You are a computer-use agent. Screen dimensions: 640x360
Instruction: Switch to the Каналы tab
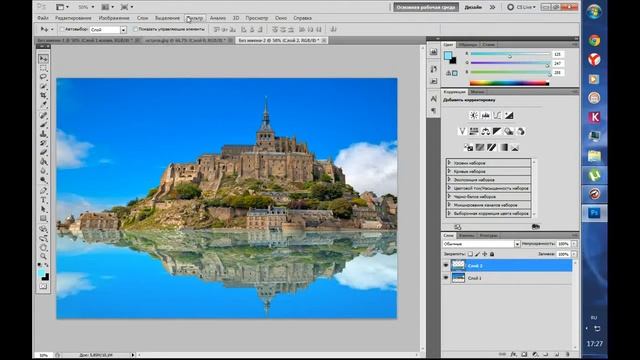(466, 236)
